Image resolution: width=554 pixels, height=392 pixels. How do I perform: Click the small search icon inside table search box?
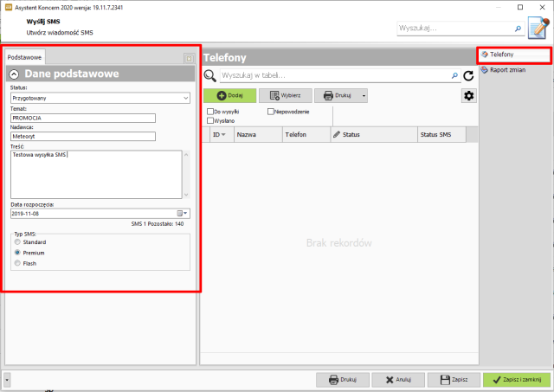pyautogui.click(x=454, y=75)
